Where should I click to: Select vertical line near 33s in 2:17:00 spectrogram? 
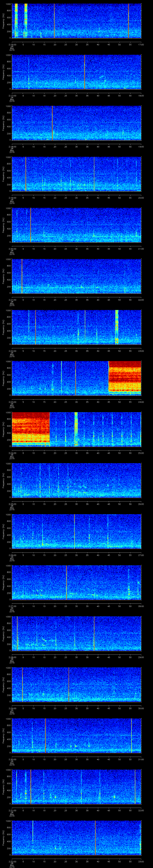[x=85, y=72]
